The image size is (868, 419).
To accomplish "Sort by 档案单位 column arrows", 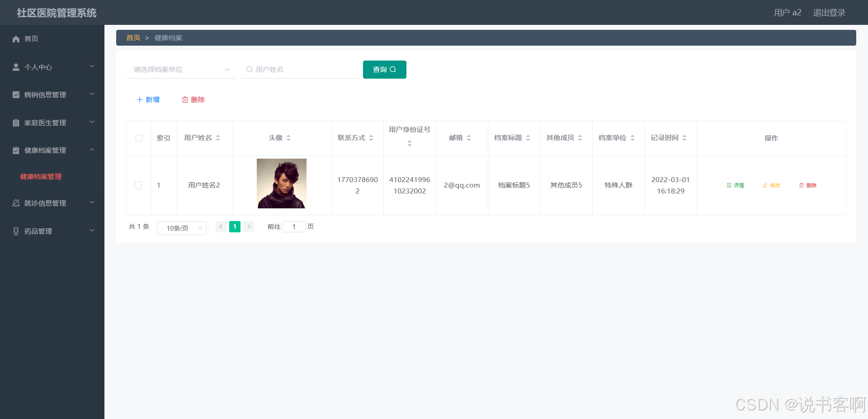I will pyautogui.click(x=632, y=138).
